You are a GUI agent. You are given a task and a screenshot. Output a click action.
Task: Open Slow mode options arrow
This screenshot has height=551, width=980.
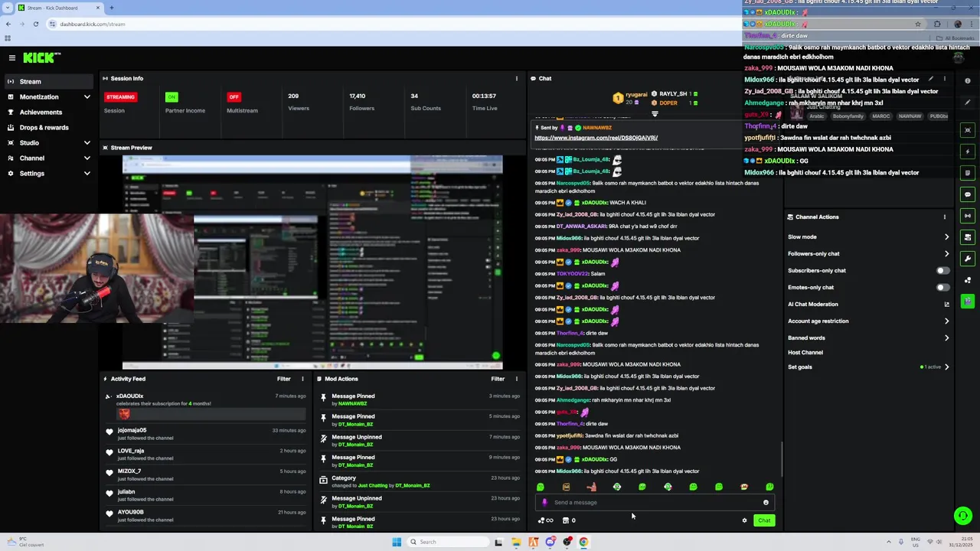click(x=946, y=237)
